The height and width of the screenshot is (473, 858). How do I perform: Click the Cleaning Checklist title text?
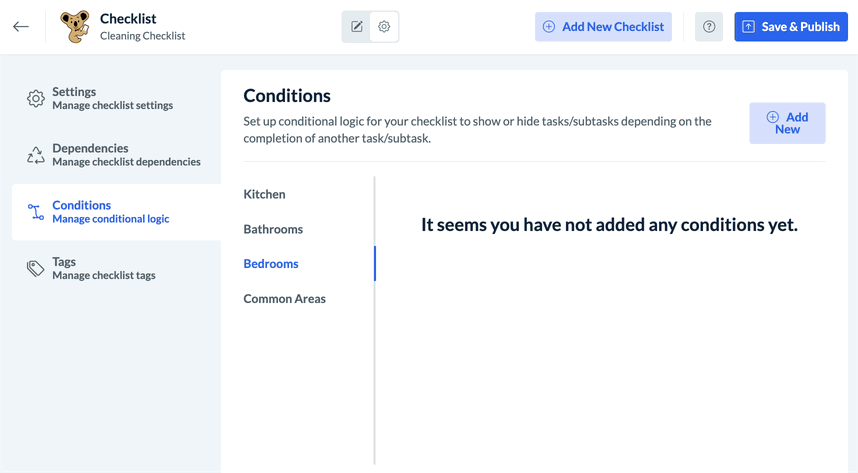tap(142, 36)
